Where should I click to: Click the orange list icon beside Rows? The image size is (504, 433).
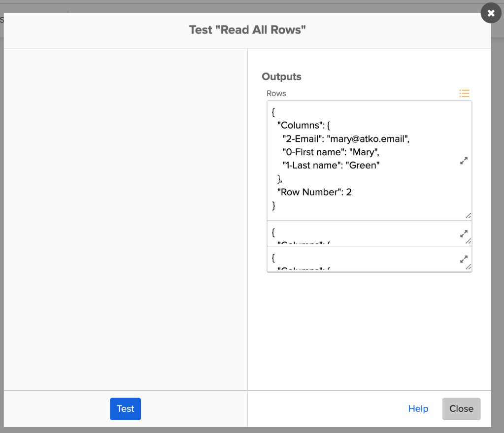click(x=464, y=93)
